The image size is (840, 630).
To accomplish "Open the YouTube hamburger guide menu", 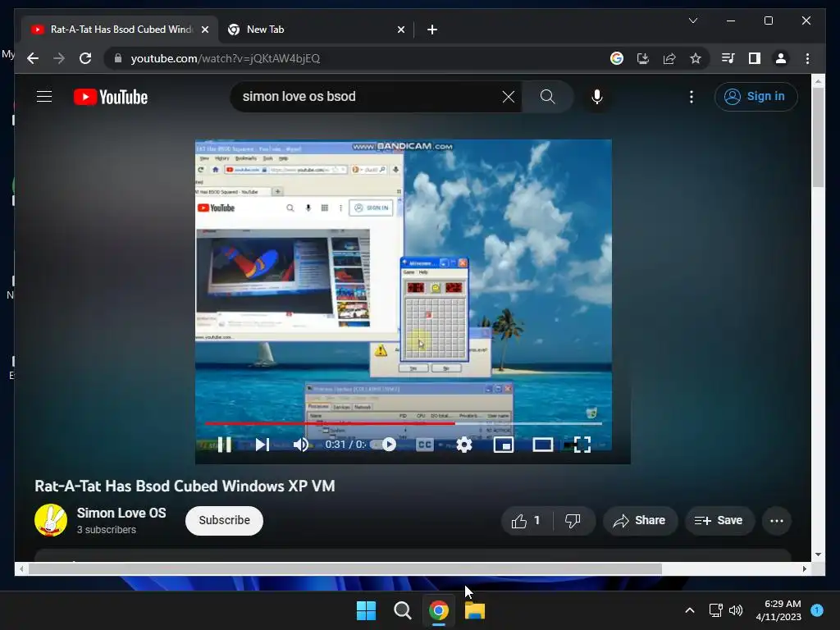I will [x=44, y=97].
